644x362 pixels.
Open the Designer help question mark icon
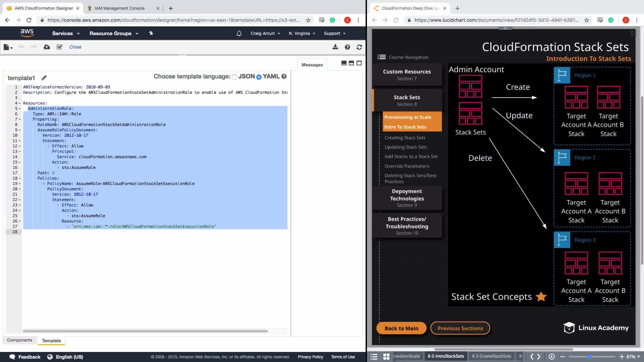click(x=347, y=47)
